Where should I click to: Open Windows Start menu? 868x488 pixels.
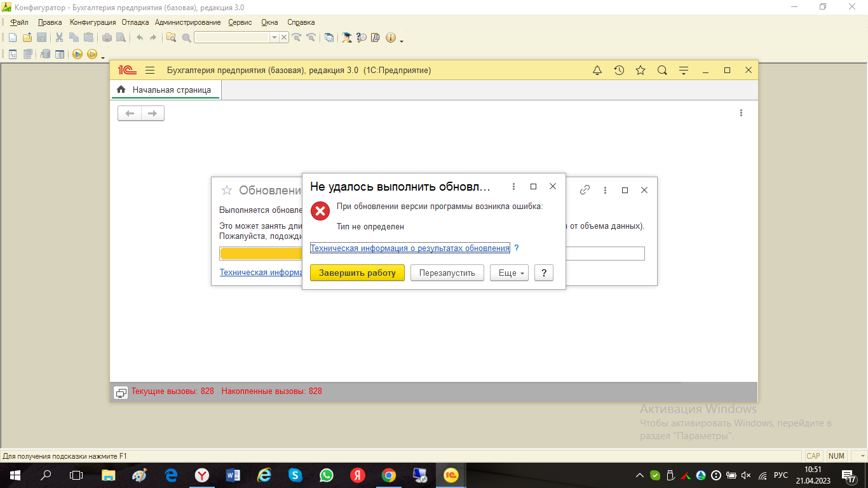(15, 475)
